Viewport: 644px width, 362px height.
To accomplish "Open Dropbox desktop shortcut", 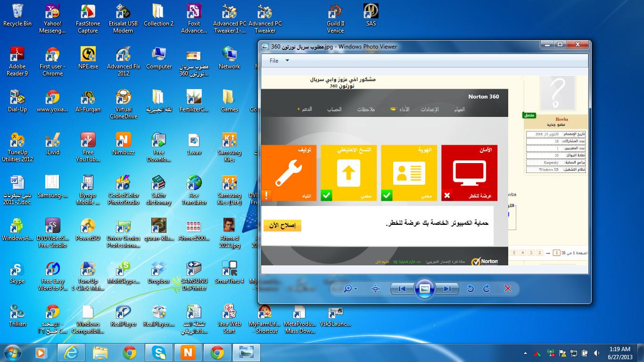I will 159,273.
